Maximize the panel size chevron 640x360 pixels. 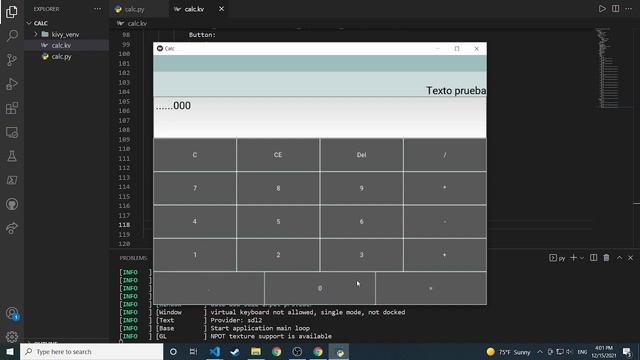[619, 258]
